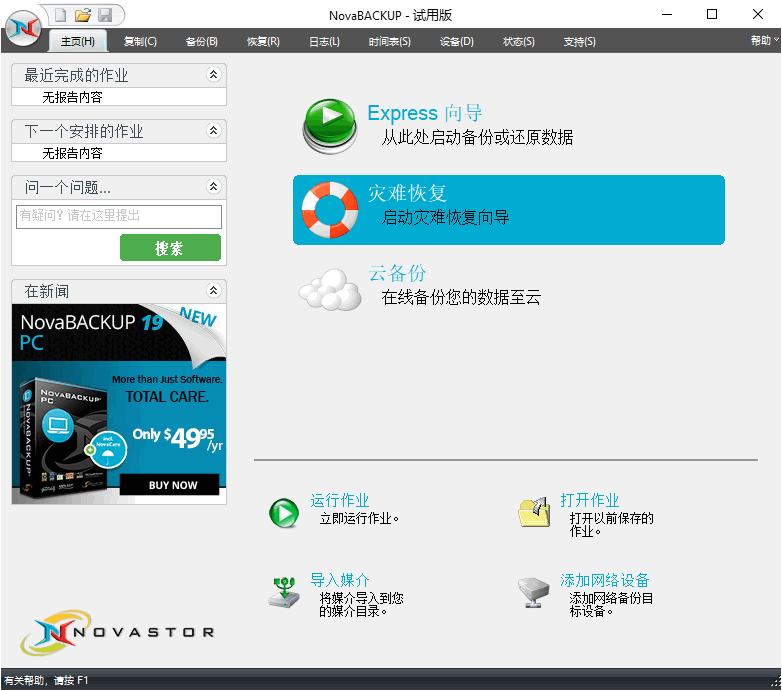Click the cloud backup cloud icon
This screenshot has height=691, width=782.
pos(330,290)
